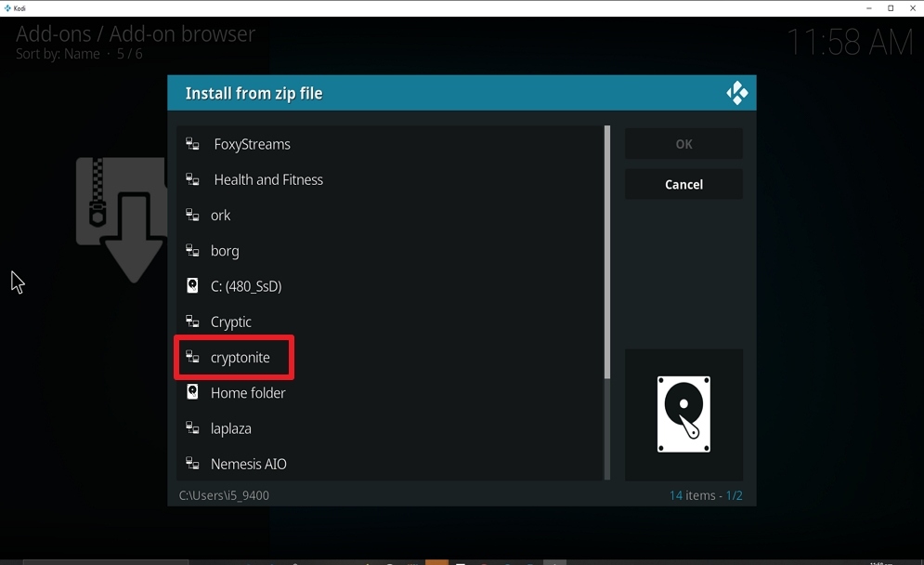Screen dimensions: 924x565
Task: Maximize the Kodi window
Action: pyautogui.click(x=891, y=8)
